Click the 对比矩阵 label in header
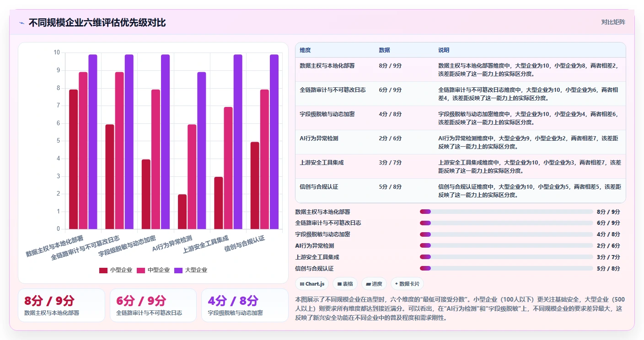This screenshot has height=340, width=644. click(x=613, y=22)
